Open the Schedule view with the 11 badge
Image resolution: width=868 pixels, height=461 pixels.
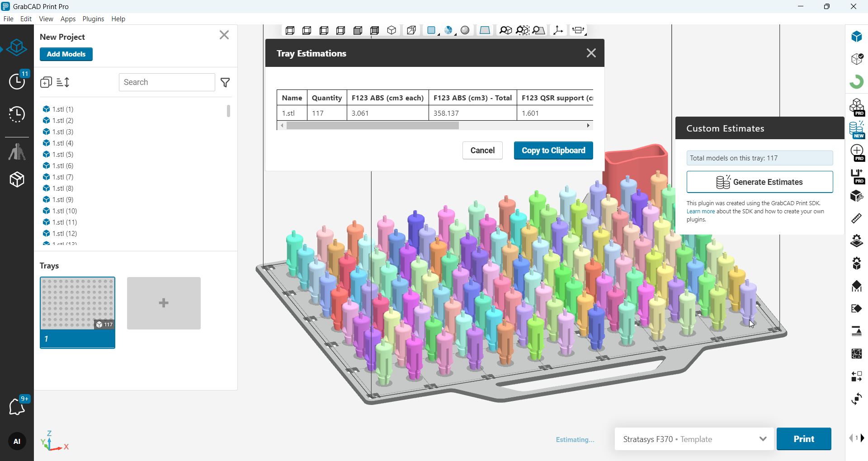coord(17,81)
